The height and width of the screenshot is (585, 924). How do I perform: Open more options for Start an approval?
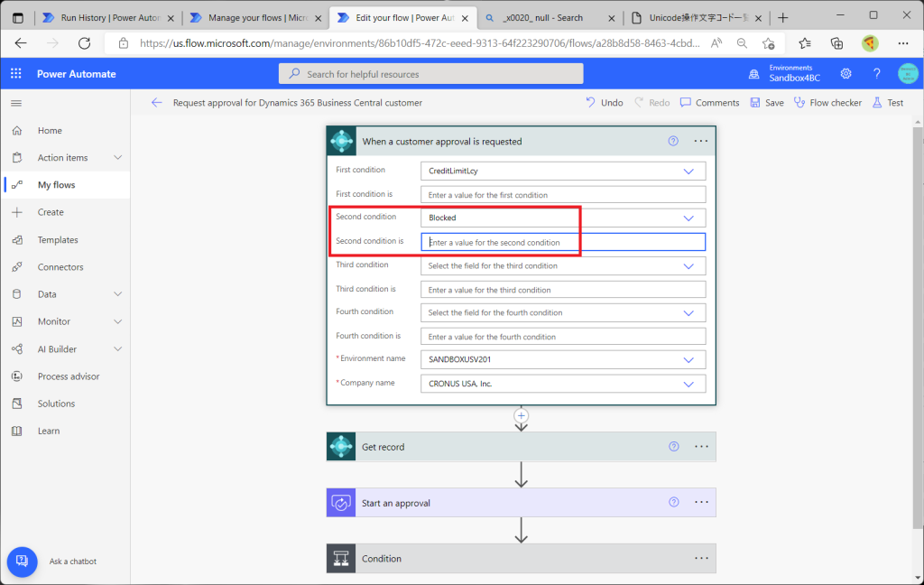tap(701, 502)
